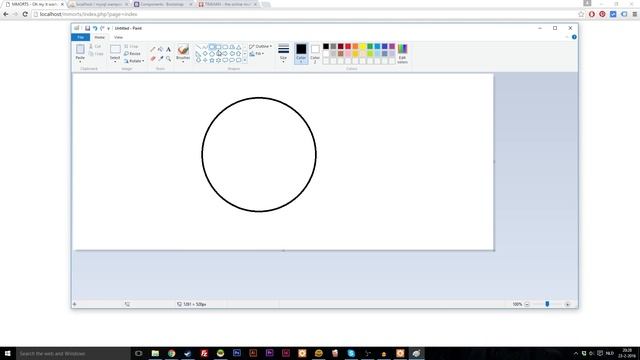Activate Color 1 foreground selector
The height and width of the screenshot is (360, 640).
tap(301, 53)
